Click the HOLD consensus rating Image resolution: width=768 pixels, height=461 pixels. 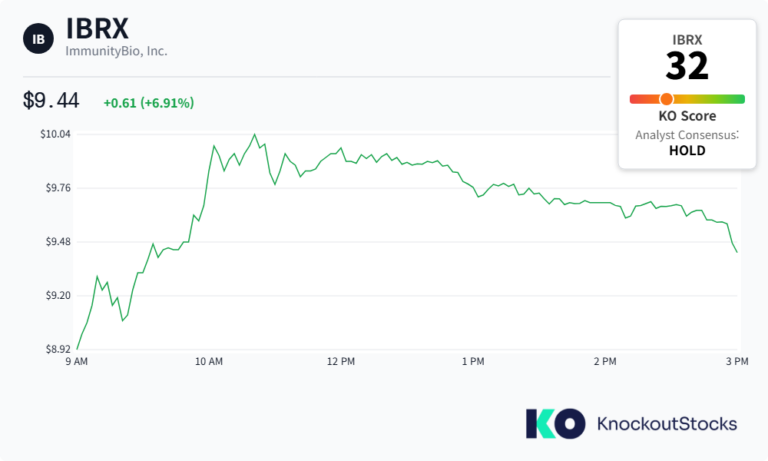(x=687, y=150)
